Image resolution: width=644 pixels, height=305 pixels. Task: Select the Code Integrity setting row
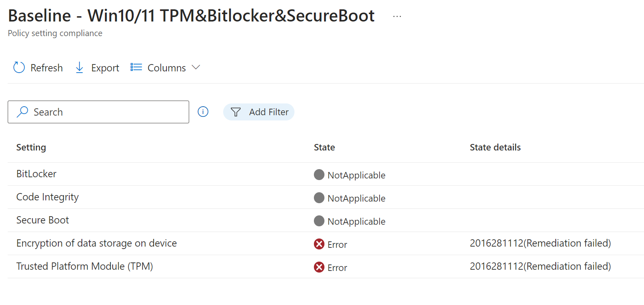(47, 197)
